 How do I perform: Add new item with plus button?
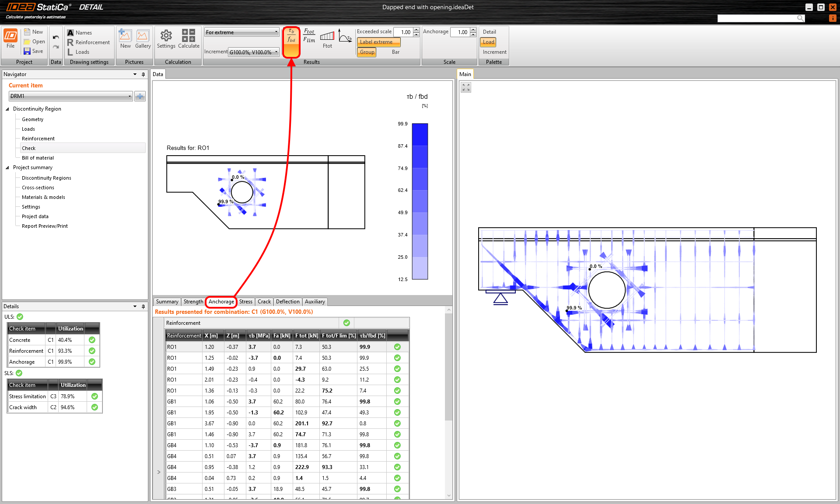tap(140, 96)
